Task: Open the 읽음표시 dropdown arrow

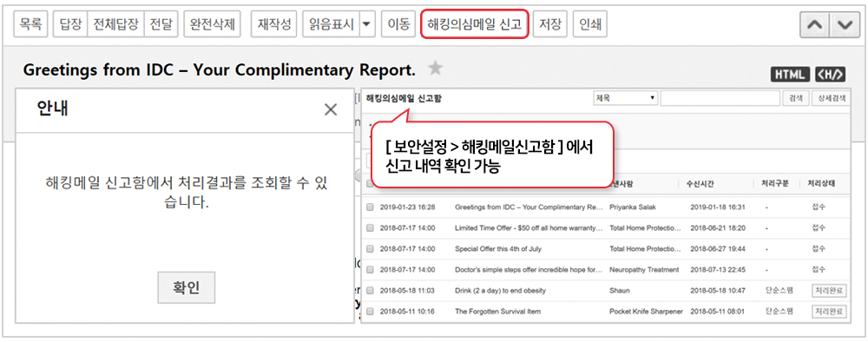Action: [x=367, y=24]
